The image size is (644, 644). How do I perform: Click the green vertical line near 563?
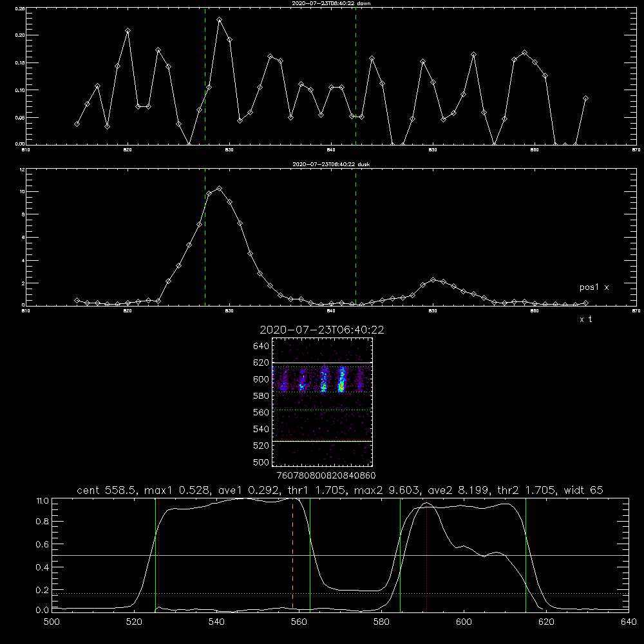coord(310,554)
